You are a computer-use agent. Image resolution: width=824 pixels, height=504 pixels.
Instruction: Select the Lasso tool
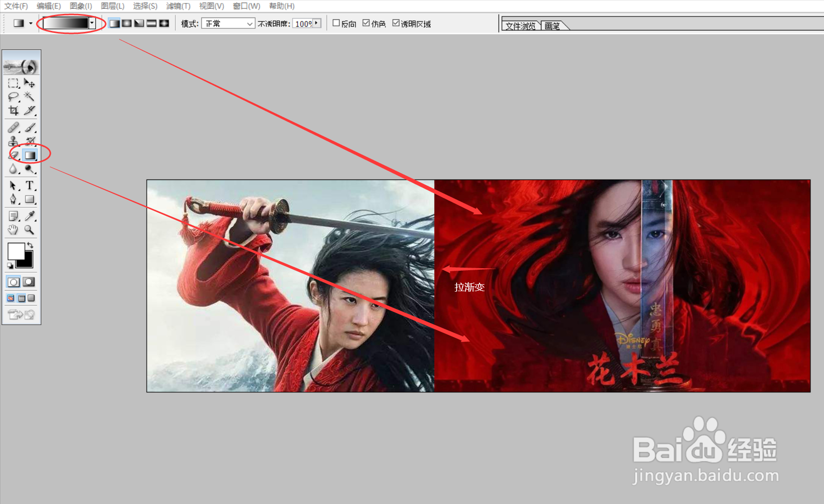[13, 97]
